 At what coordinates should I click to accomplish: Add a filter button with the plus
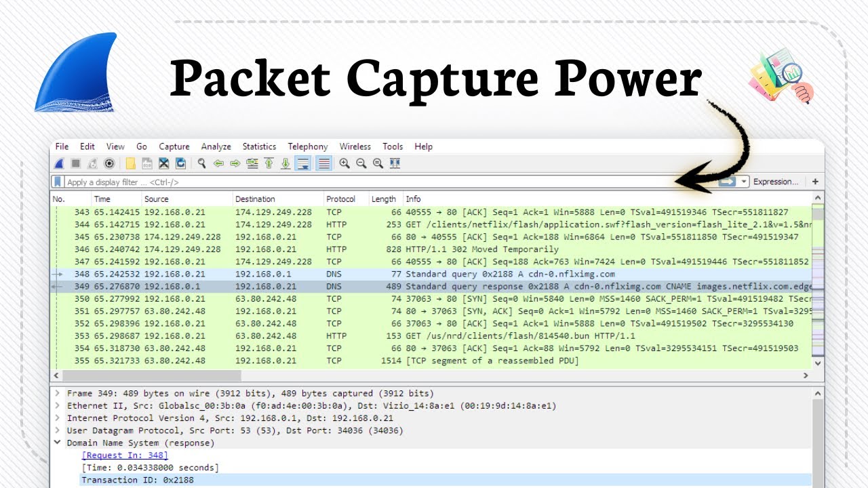click(815, 182)
